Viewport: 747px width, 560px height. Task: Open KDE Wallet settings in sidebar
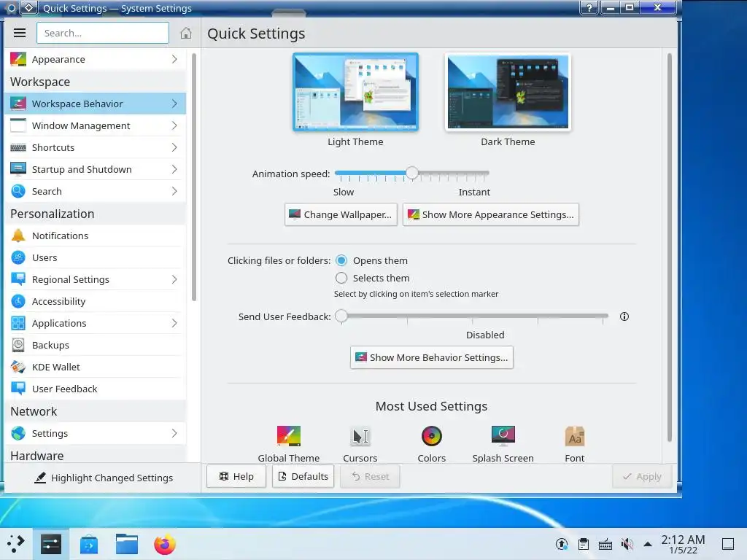(96, 367)
